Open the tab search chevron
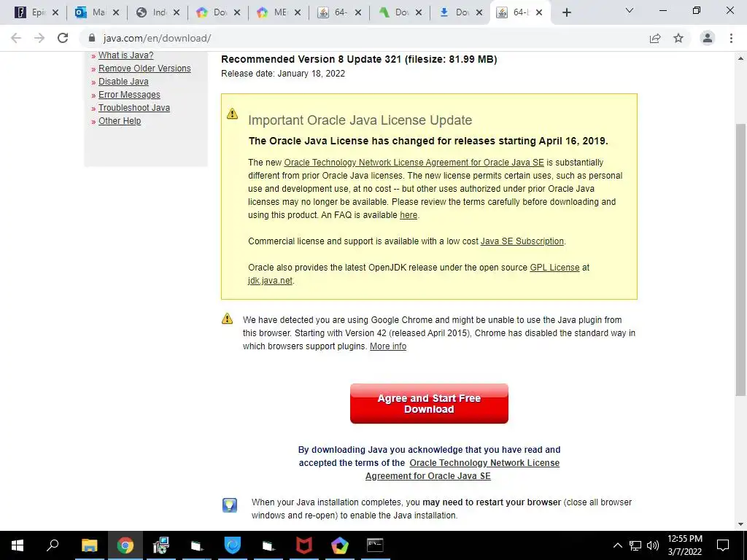This screenshot has width=747, height=560. pyautogui.click(x=630, y=10)
